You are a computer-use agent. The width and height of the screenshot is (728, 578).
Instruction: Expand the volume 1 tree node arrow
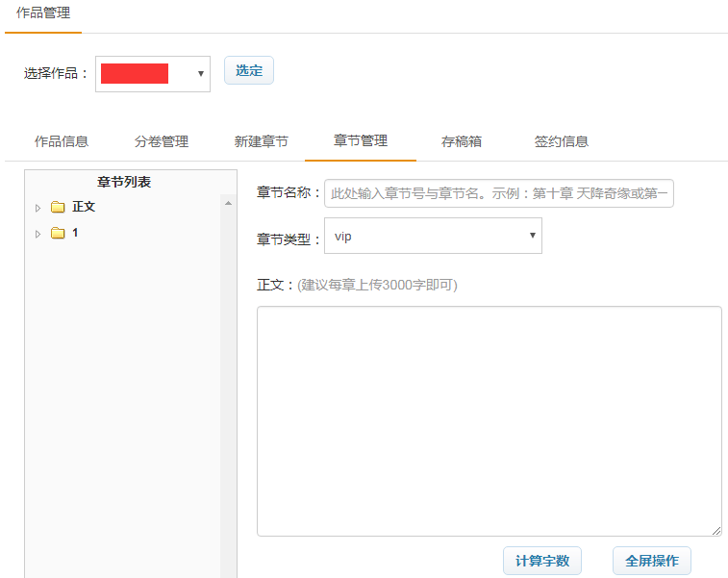pos(38,234)
